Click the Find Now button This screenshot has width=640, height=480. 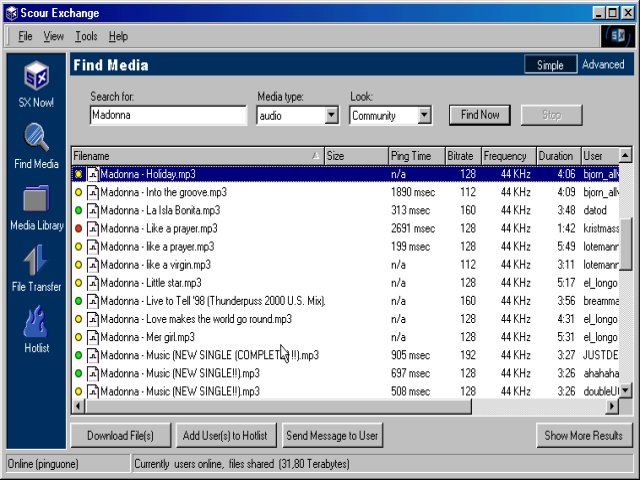coord(480,115)
